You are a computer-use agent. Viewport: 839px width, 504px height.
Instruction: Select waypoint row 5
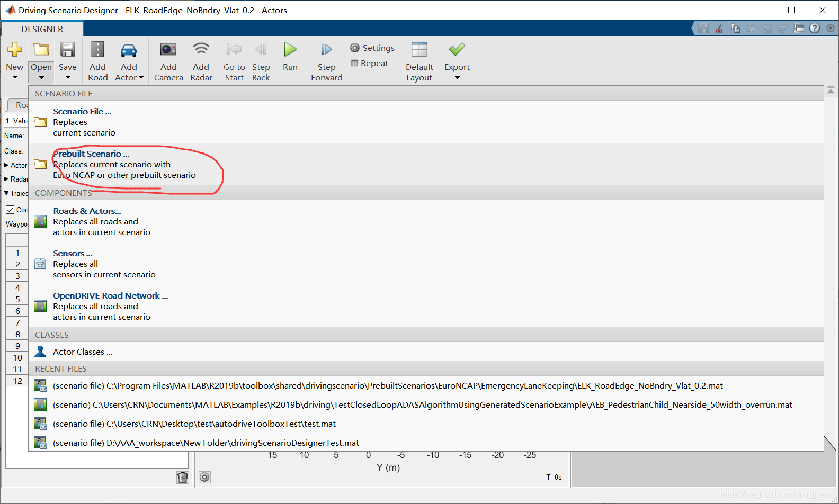pos(17,300)
